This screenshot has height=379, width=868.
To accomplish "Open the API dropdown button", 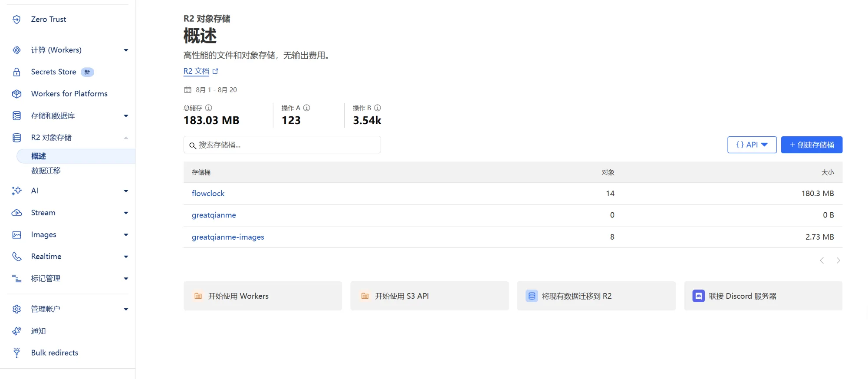I will coord(752,145).
